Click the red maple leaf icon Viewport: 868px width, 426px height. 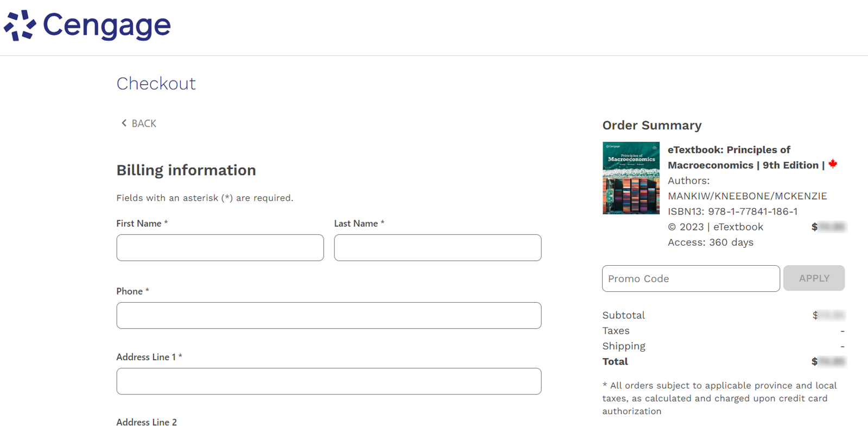[833, 164]
